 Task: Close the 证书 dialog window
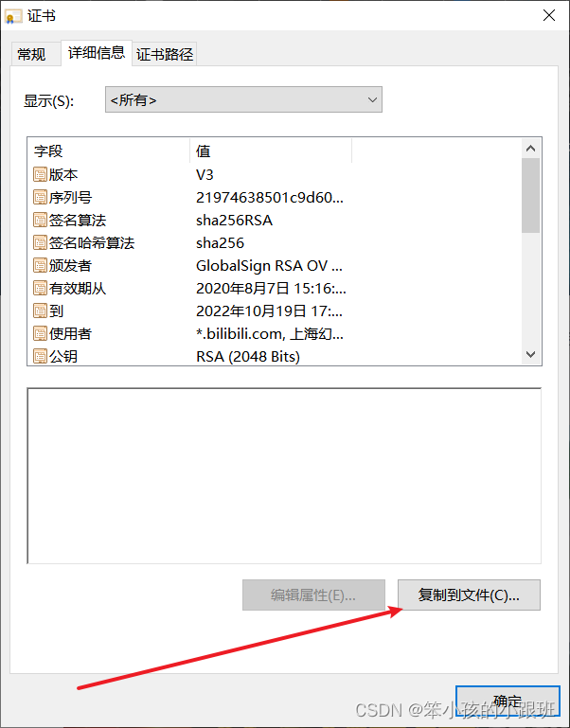(549, 15)
